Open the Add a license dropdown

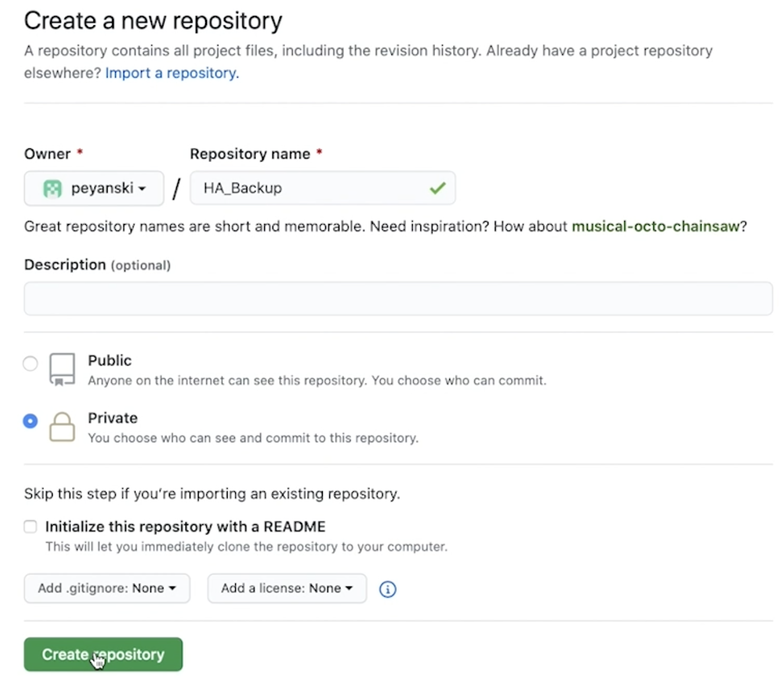click(286, 588)
